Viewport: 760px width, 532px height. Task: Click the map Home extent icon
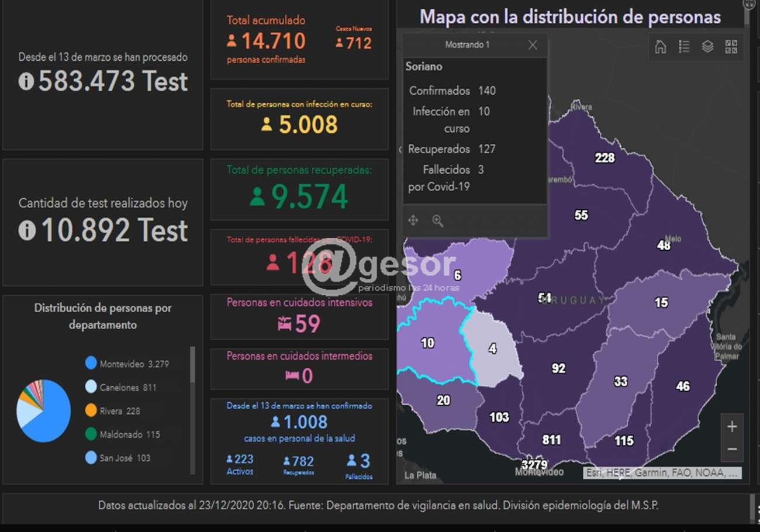pyautogui.click(x=661, y=47)
